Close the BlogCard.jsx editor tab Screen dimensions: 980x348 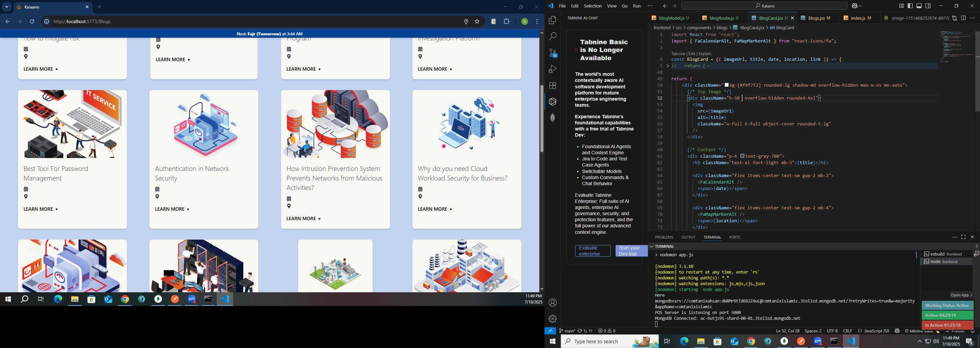(x=793, y=18)
